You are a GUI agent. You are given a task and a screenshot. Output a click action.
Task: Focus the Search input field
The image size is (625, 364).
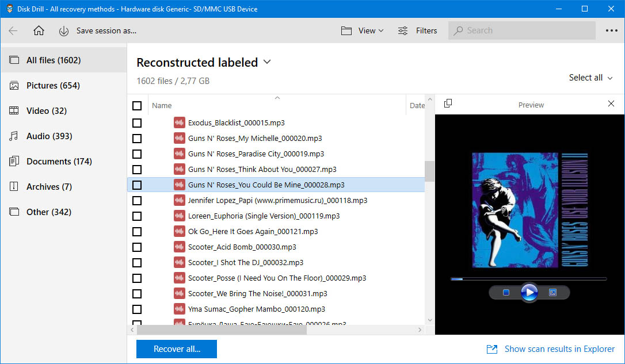point(522,30)
